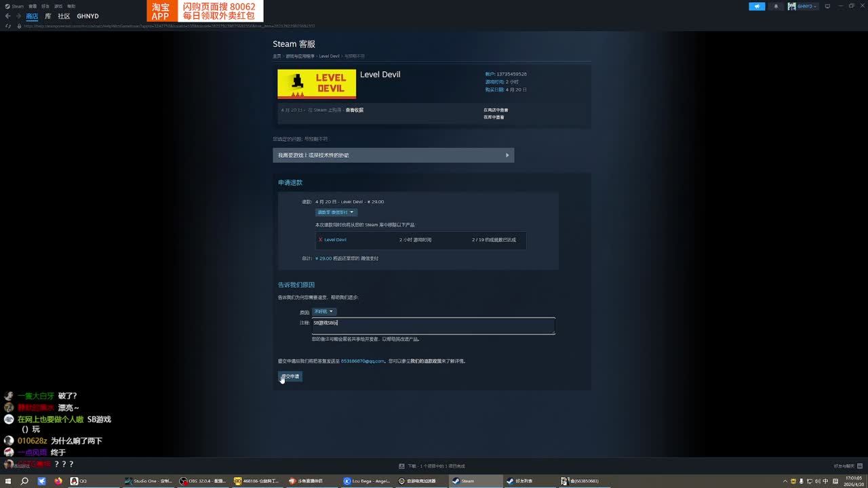Open the 查看收据 receipt link
Screen dimensions: 868x488
click(355, 110)
